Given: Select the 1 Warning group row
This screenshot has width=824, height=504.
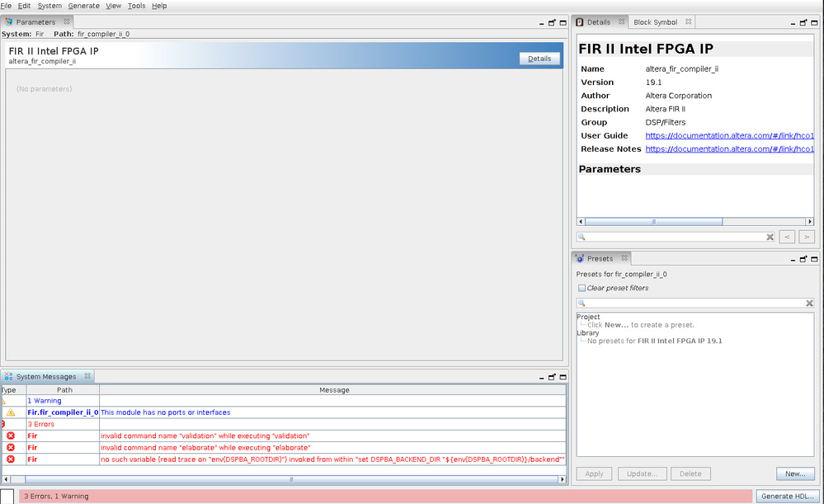Looking at the screenshot, I should [284, 400].
